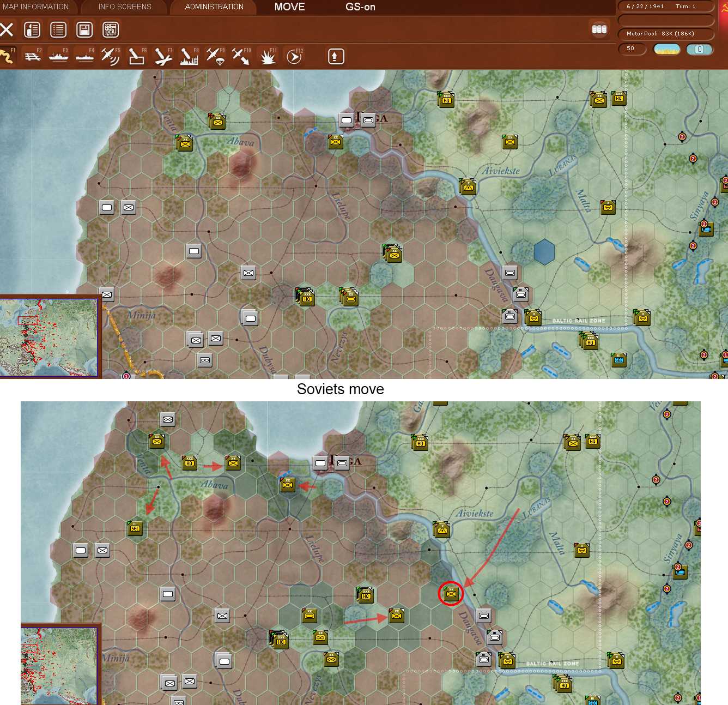Viewport: 728px width, 705px height.
Task: Select the highlighted blue hex on upper map
Action: [544, 252]
